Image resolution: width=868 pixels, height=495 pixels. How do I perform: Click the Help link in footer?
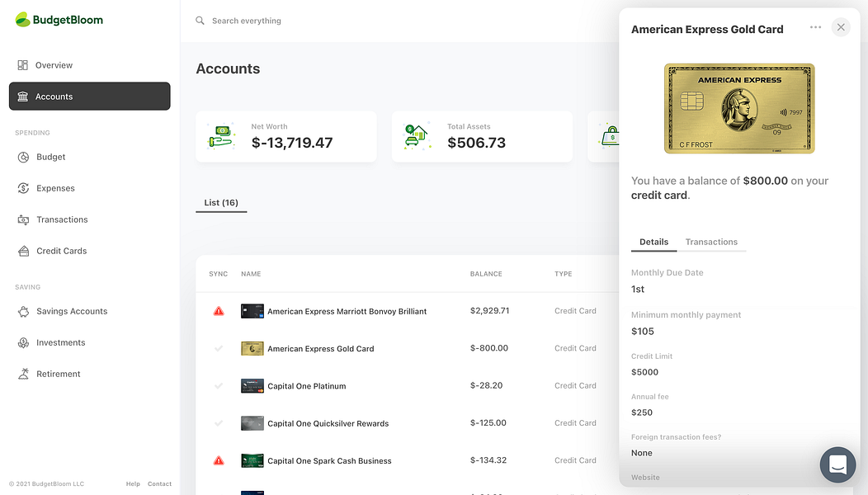coord(133,484)
